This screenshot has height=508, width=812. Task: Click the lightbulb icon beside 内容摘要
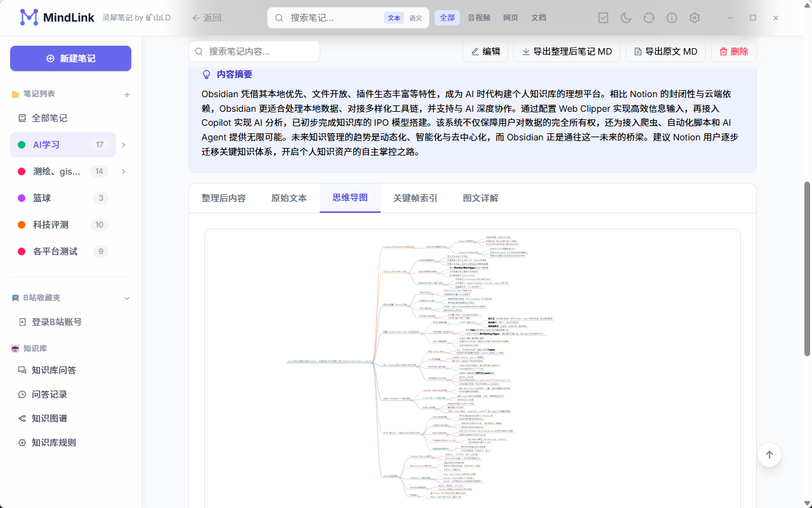click(206, 74)
